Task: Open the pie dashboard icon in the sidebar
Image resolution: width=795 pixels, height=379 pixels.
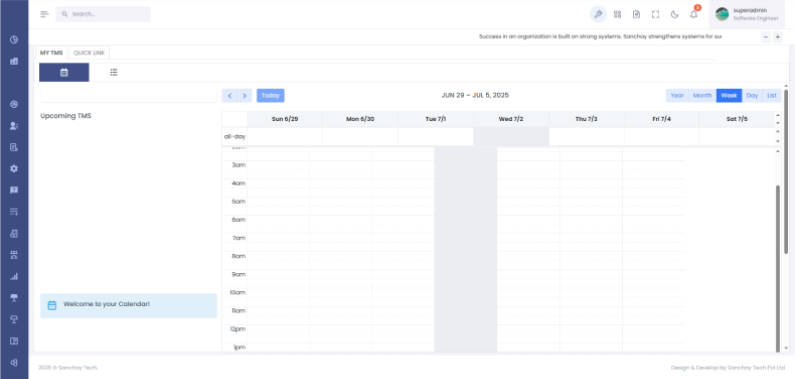Action: 14,104
